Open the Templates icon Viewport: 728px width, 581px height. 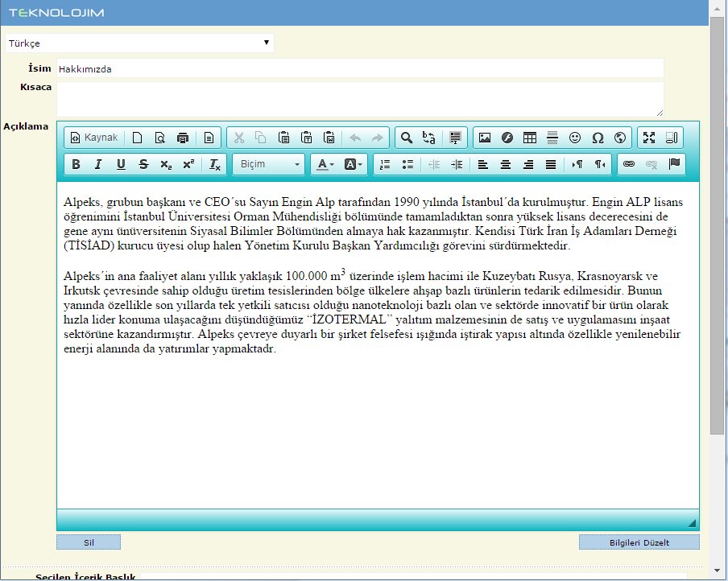pyautogui.click(x=209, y=138)
